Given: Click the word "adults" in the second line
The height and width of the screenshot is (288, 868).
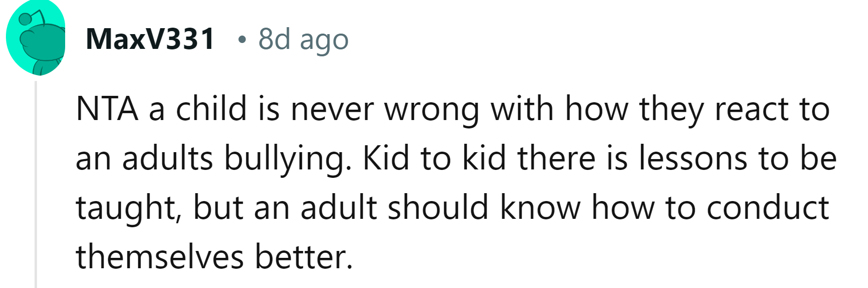Looking at the screenshot, I should 167,158.
